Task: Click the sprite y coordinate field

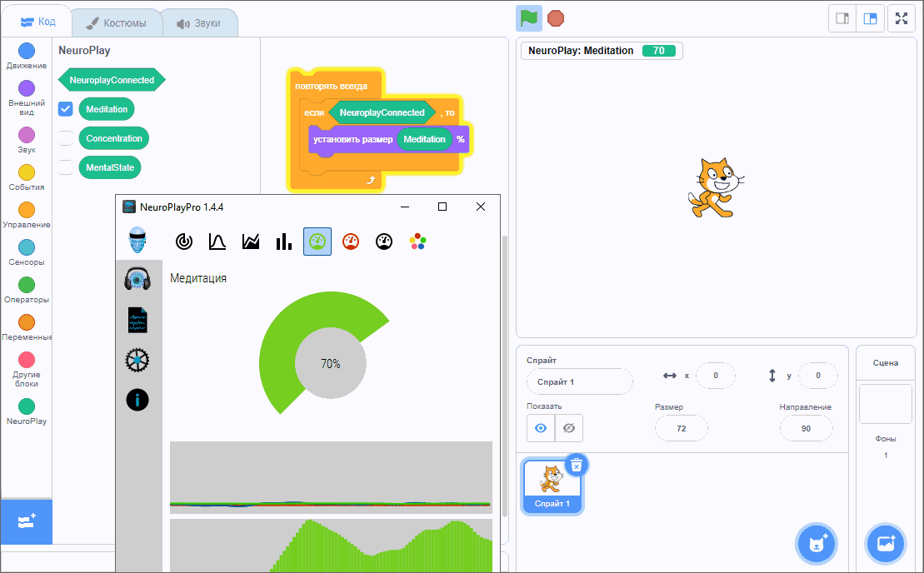Action: pyautogui.click(x=818, y=376)
